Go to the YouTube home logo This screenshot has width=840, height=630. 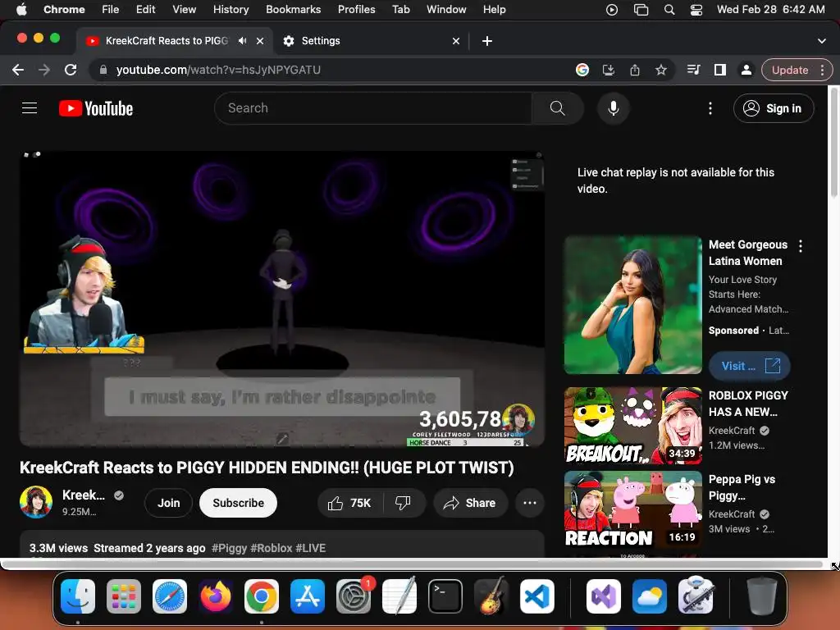(x=96, y=108)
